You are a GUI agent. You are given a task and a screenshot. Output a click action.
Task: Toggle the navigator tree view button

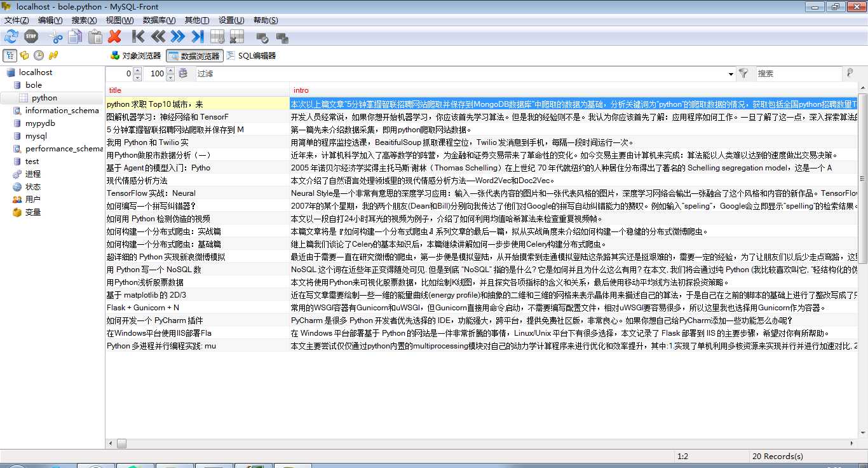pyautogui.click(x=10, y=55)
